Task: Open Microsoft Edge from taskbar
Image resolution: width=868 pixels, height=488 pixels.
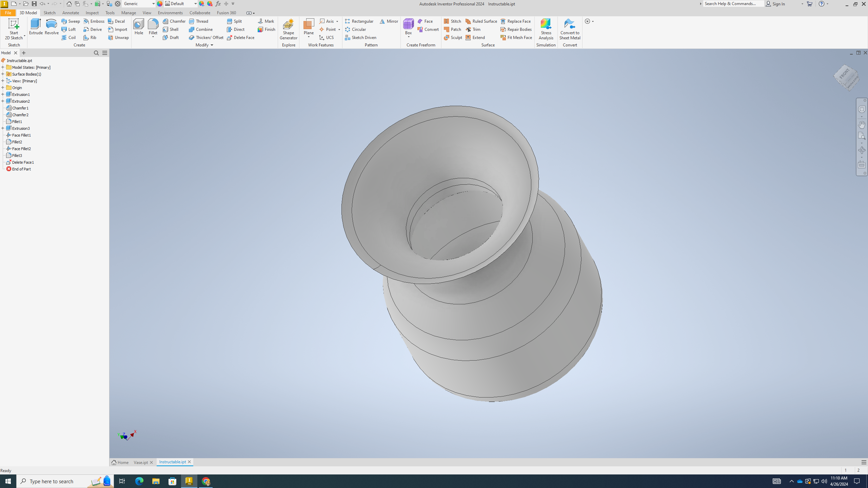Action: (139, 481)
